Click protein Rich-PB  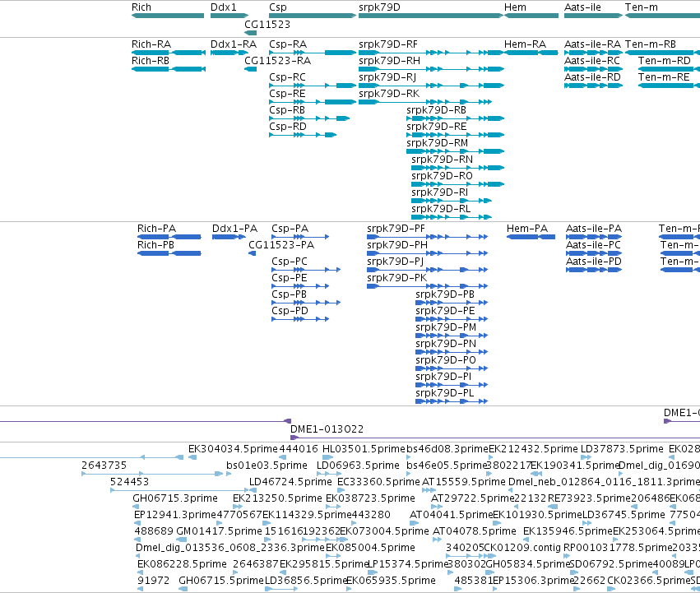pos(155,245)
